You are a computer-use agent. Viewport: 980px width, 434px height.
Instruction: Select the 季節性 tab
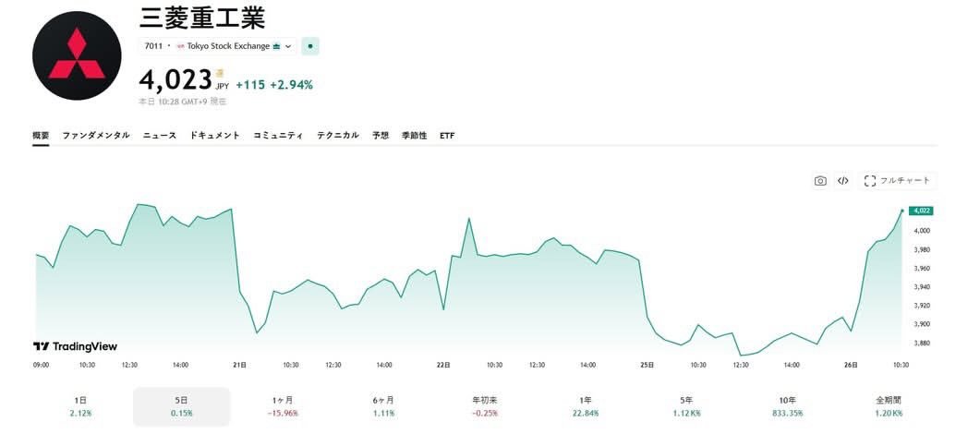(415, 136)
